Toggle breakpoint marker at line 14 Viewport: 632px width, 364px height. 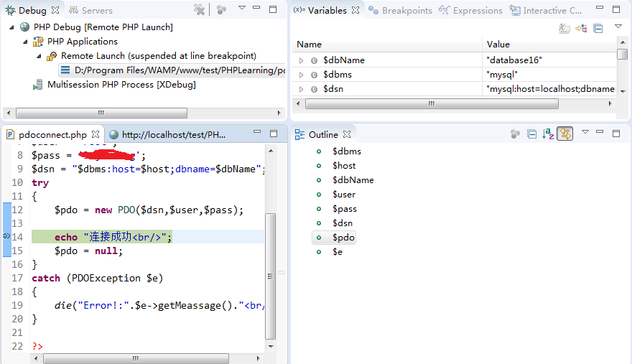(x=6, y=236)
